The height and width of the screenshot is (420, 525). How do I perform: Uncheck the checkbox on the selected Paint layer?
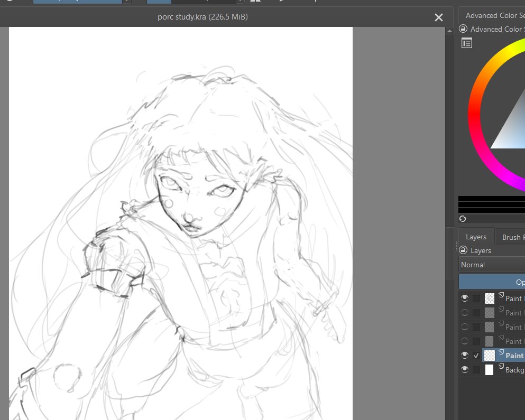(x=476, y=356)
